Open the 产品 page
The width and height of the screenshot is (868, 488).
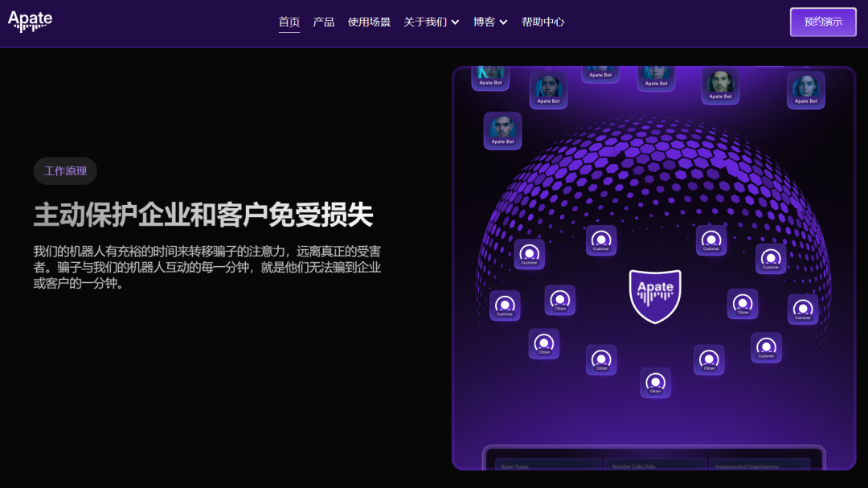tap(323, 22)
